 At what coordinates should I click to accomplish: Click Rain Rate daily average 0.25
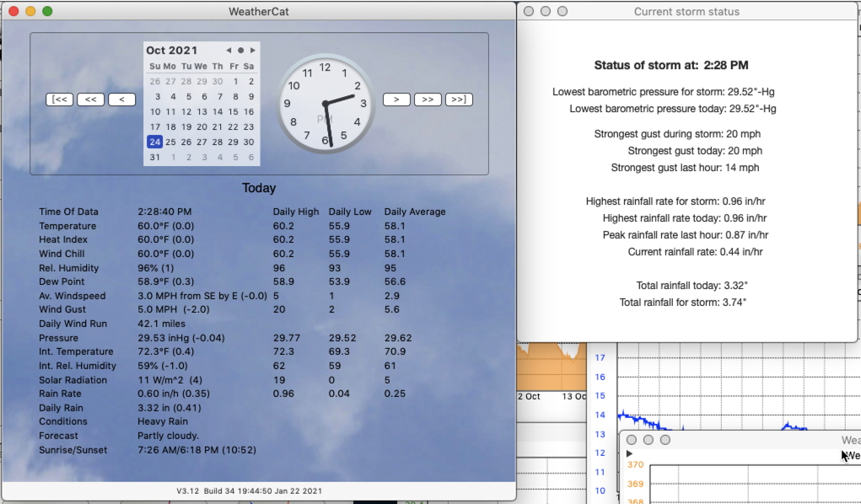coord(395,393)
